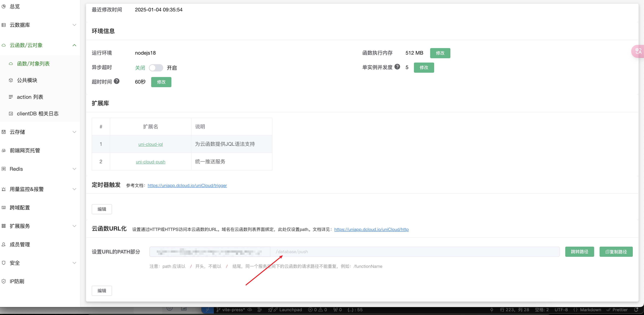This screenshot has width=644, height=315.
Task: Open the uni-cloud-jql extension link
Action: pos(150,144)
